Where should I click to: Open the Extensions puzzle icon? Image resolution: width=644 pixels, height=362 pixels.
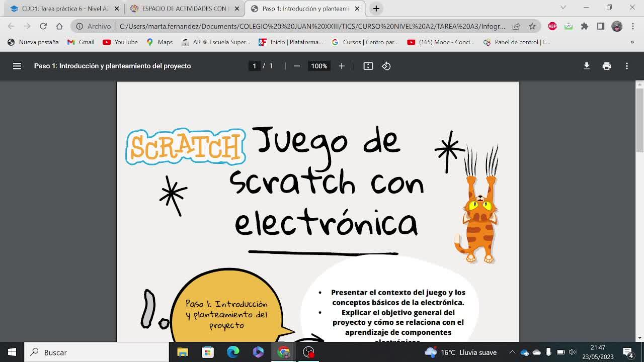[585, 26]
